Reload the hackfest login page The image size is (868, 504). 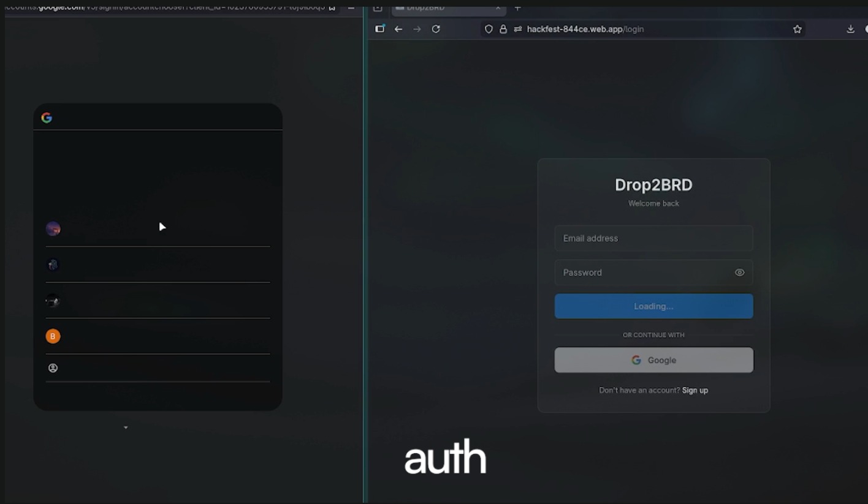pyautogui.click(x=436, y=29)
